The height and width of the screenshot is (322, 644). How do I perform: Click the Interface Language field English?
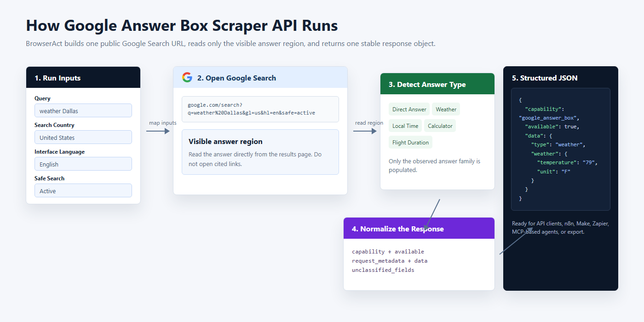tap(83, 164)
